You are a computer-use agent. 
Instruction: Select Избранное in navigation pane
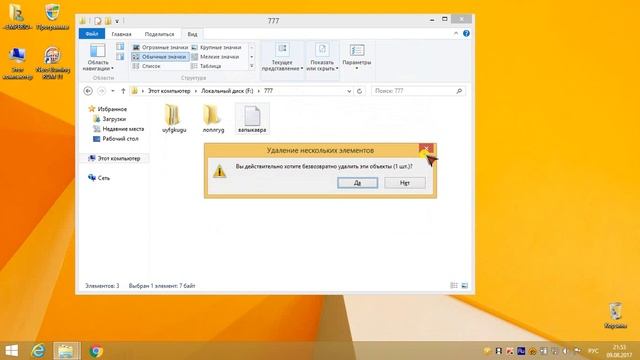tap(108, 109)
